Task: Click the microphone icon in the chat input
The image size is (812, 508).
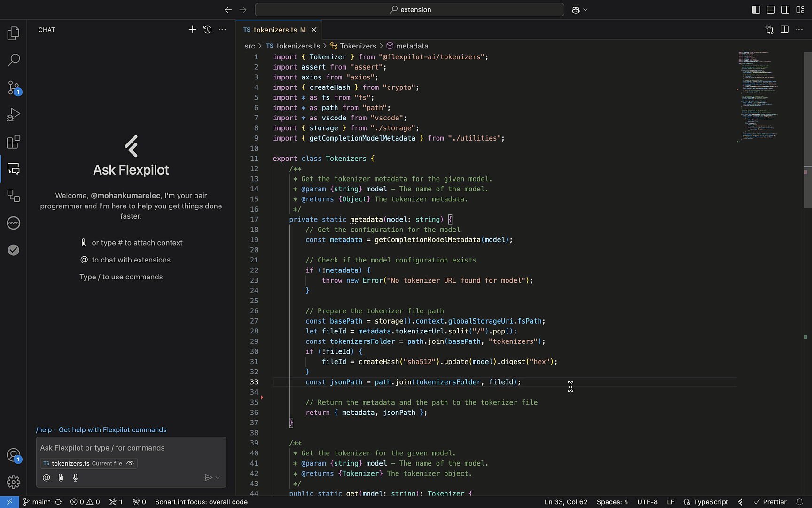Action: pos(75,477)
